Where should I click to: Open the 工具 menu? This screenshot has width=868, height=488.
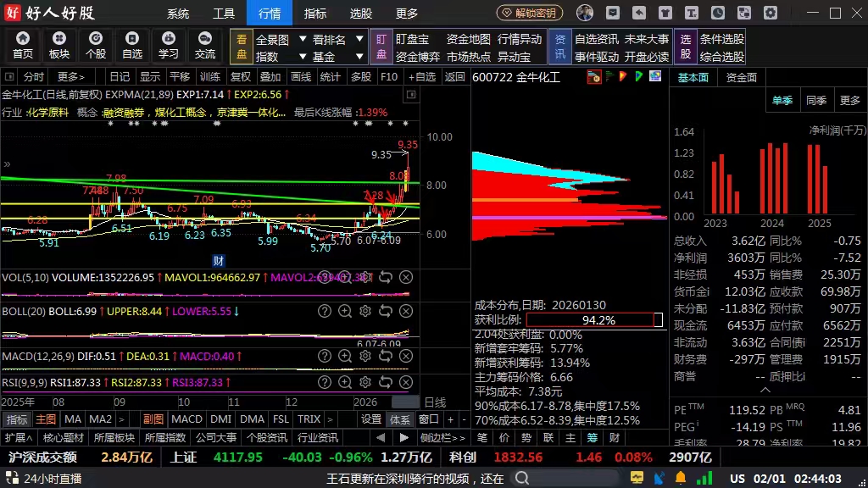click(224, 14)
